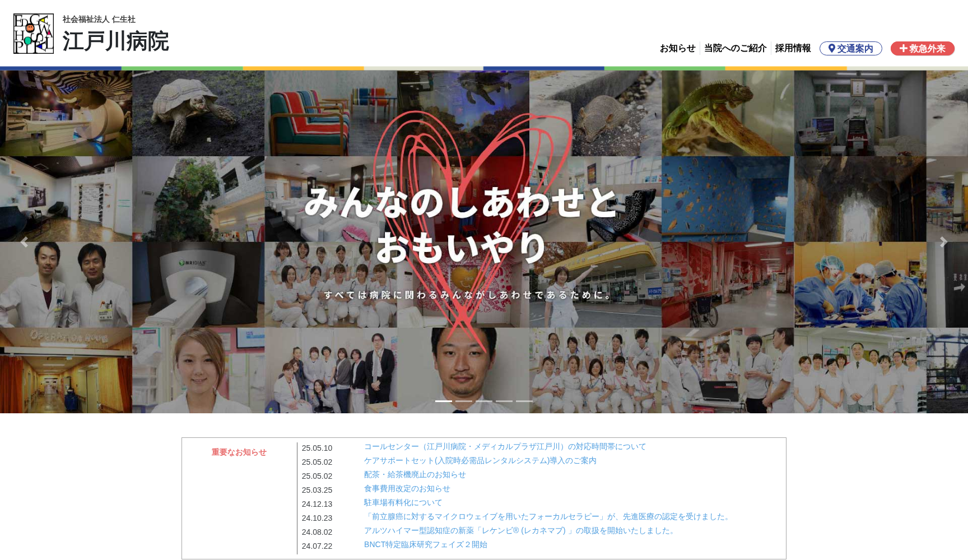Click the plus icon on 救急外来 button
968x560 pixels.
pyautogui.click(x=903, y=49)
